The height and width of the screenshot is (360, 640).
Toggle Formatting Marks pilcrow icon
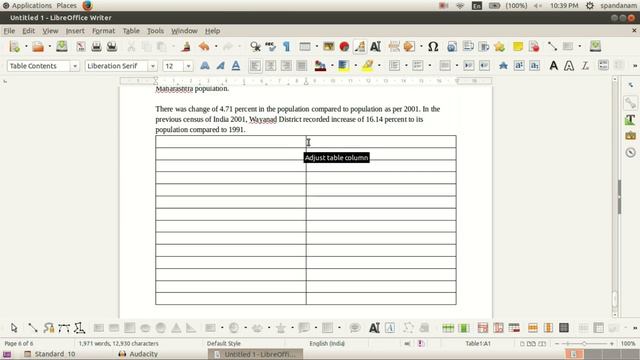tap(287, 47)
